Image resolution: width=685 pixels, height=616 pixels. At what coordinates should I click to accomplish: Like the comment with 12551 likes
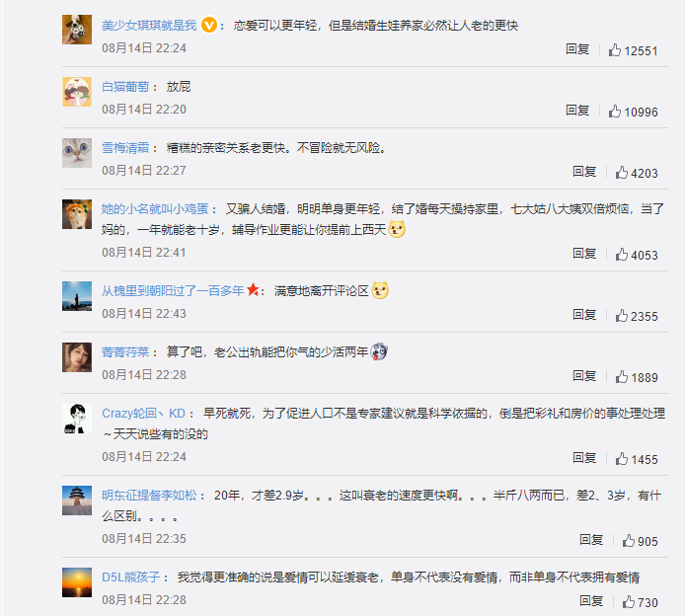[x=615, y=49]
